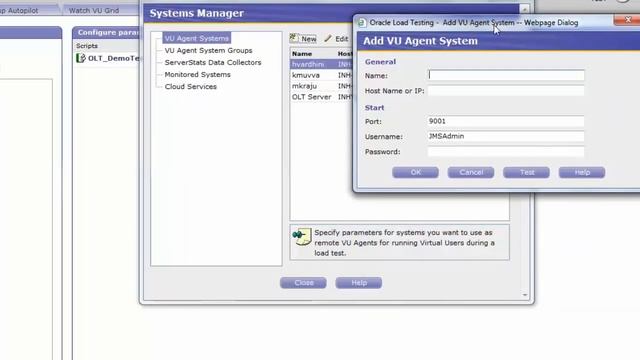The image size is (640, 360).
Task: Click inside the Name input field
Action: (x=506, y=75)
